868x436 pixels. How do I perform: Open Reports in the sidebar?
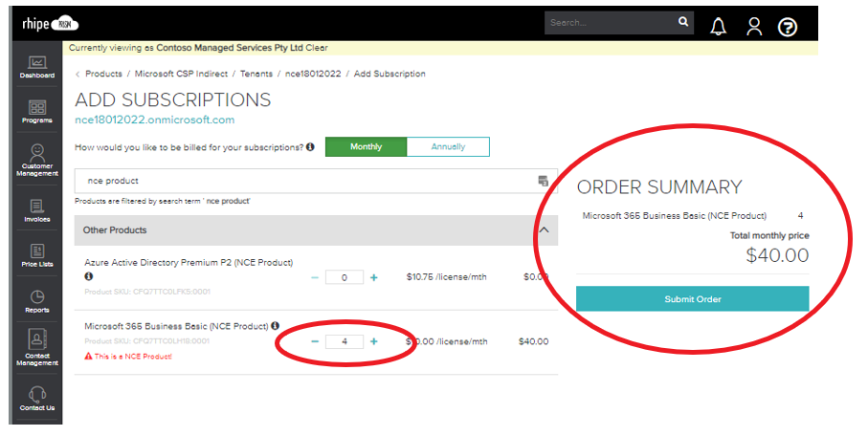37,301
